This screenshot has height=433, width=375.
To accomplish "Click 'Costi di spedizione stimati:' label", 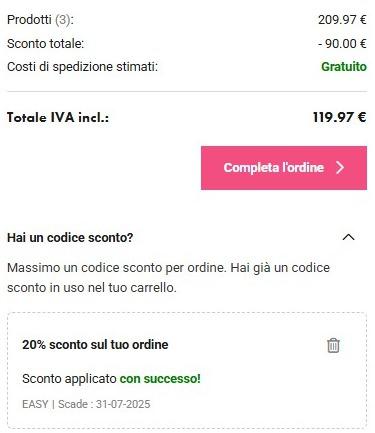I will (82, 67).
